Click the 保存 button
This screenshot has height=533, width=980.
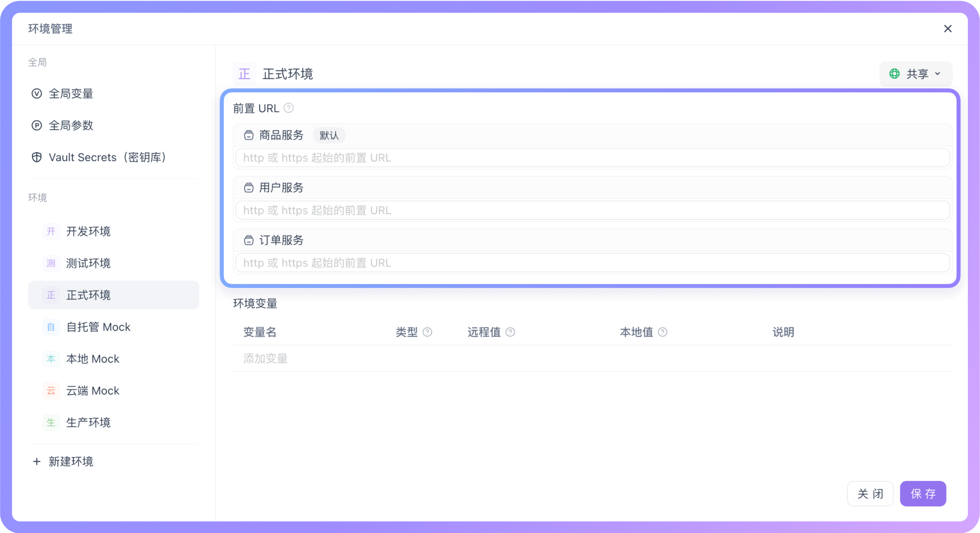tap(923, 494)
